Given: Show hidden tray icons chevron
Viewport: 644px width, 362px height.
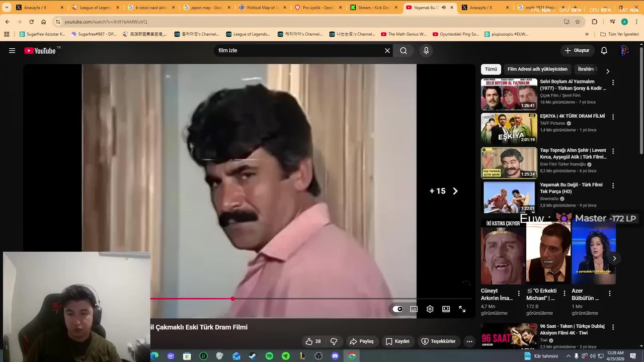Looking at the screenshot, I should coord(568,356).
